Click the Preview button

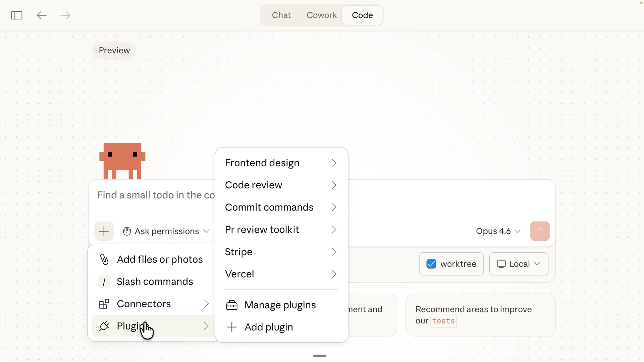click(x=114, y=51)
